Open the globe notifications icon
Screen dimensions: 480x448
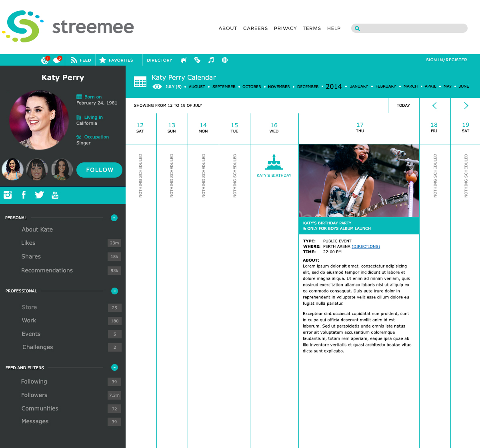[45, 60]
